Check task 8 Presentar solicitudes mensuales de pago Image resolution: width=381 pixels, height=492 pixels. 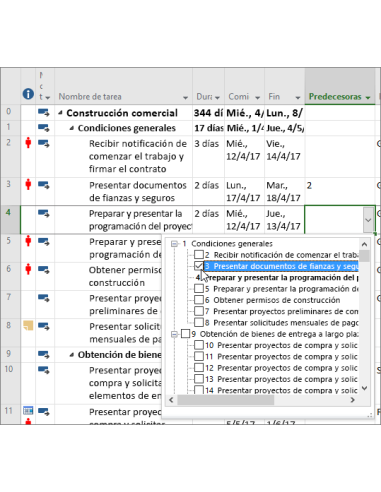point(199,323)
